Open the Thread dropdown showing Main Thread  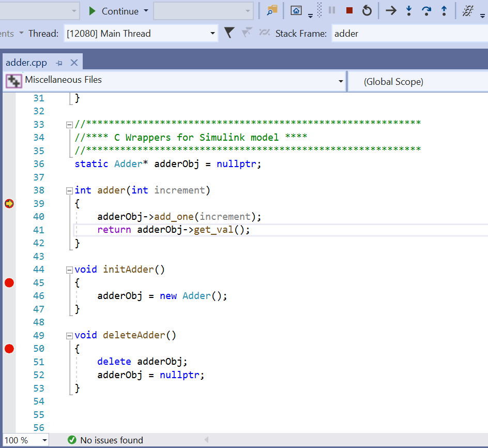pyautogui.click(x=141, y=33)
